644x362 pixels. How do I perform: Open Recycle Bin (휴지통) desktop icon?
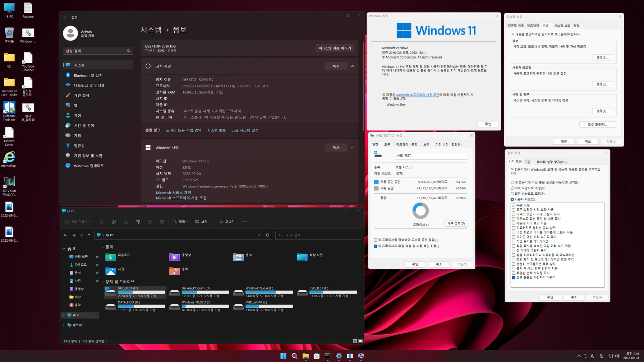tap(9, 35)
